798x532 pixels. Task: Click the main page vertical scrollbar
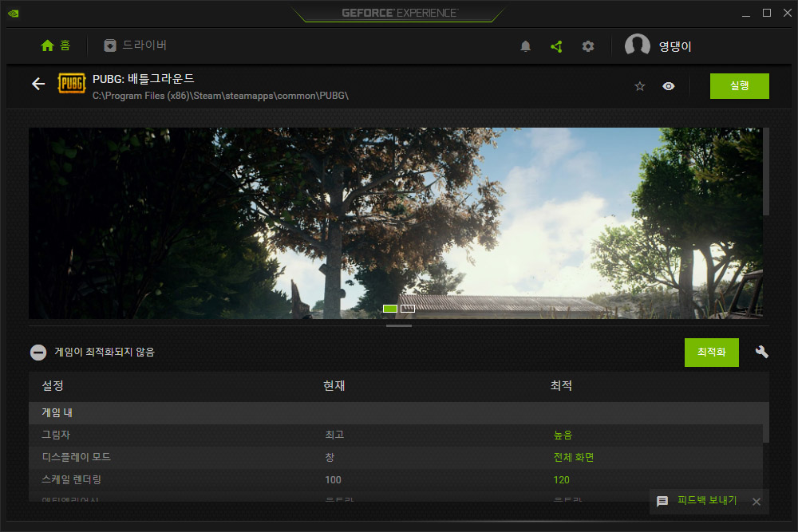pos(766,171)
